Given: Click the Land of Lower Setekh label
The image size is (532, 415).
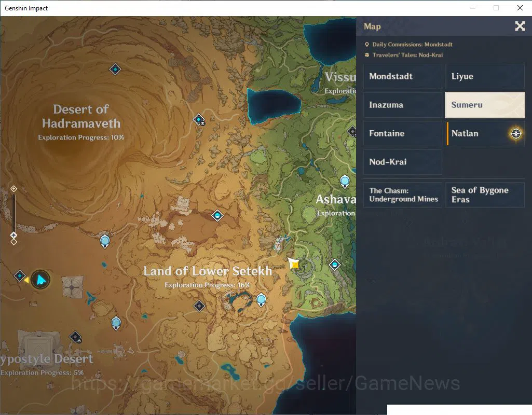Looking at the screenshot, I should tap(208, 271).
